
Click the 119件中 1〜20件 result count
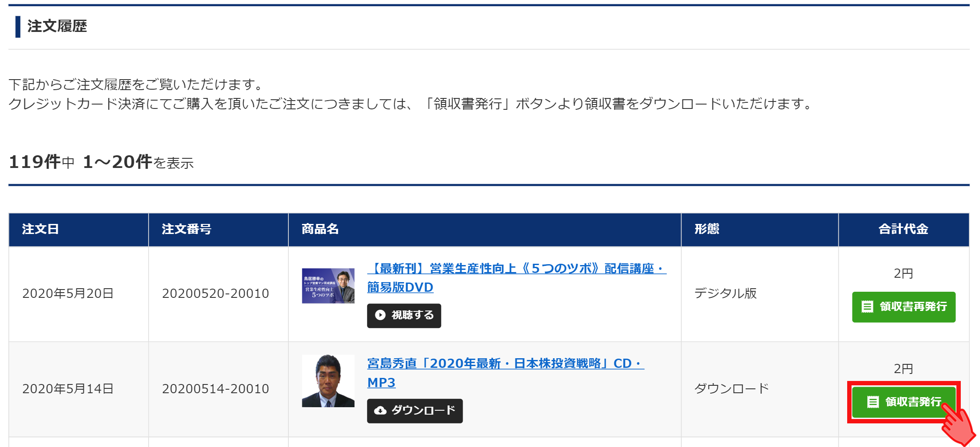click(x=101, y=162)
